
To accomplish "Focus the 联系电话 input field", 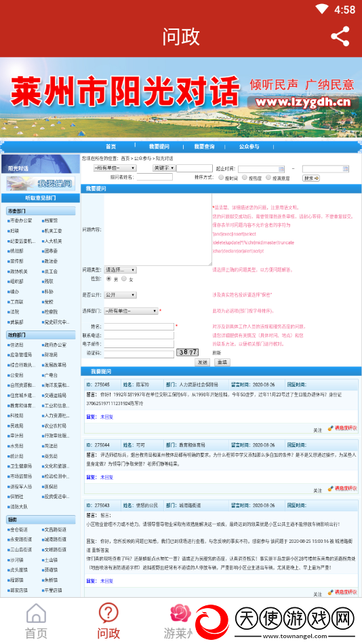I will click(139, 335).
